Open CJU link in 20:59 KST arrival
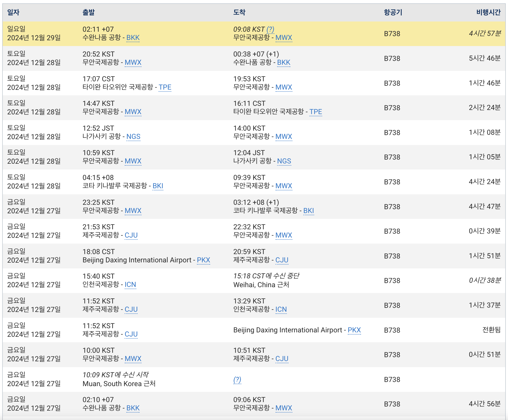Screen dimensions: 508x420 tap(282, 260)
